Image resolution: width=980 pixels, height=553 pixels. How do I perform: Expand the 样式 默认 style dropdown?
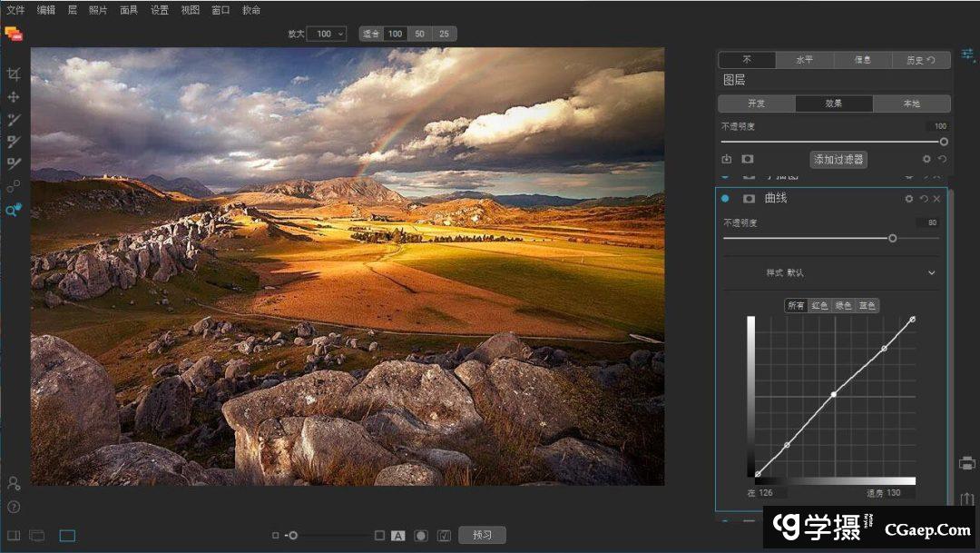coord(931,272)
